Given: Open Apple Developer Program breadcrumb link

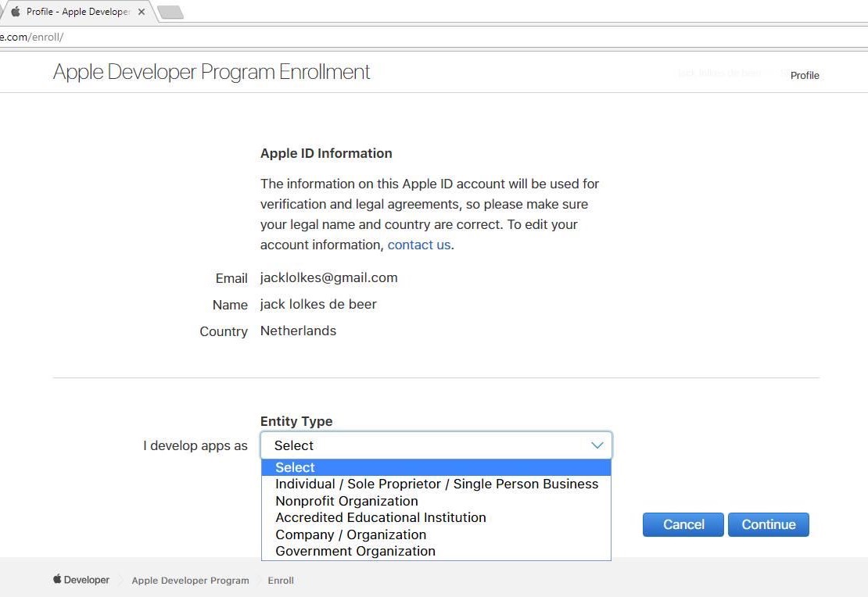Looking at the screenshot, I should click(191, 581).
